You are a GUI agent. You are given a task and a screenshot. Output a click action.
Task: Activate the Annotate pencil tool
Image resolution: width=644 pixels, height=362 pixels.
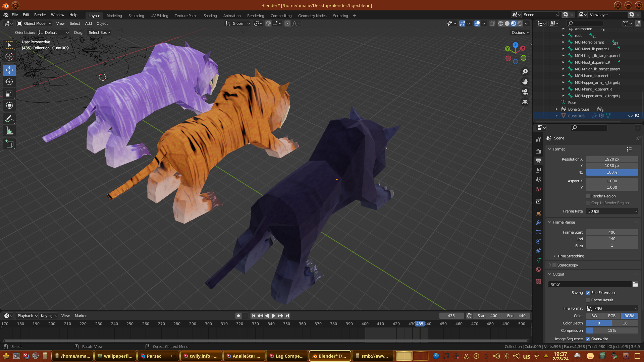pos(9,119)
